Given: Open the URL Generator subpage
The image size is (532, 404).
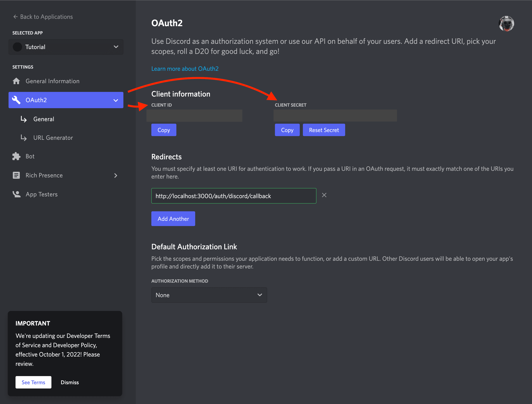Looking at the screenshot, I should (53, 138).
